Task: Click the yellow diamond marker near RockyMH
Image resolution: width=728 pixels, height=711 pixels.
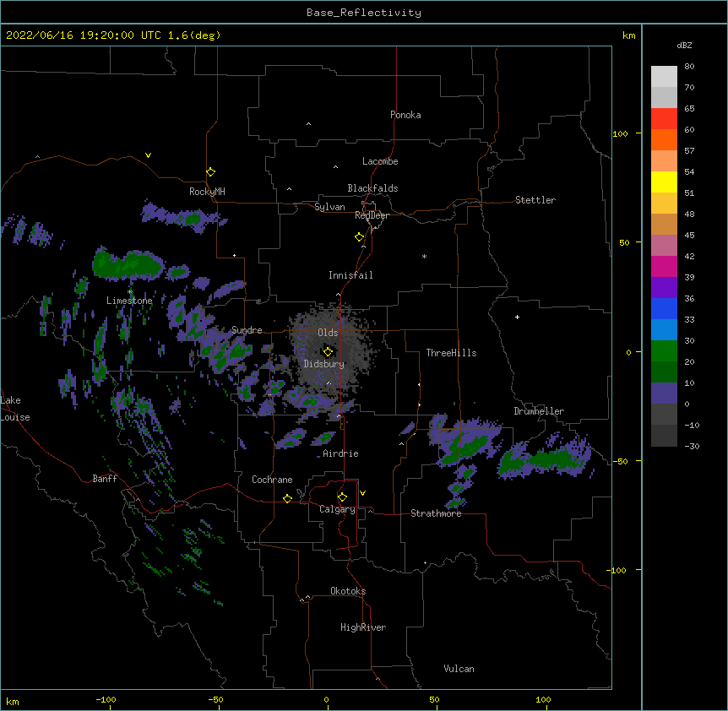Action: [x=210, y=172]
